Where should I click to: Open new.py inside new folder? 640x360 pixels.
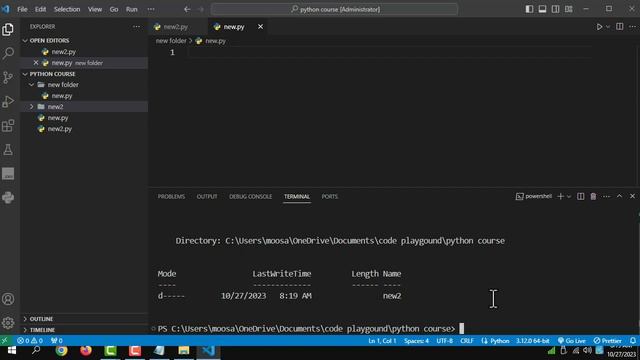point(62,96)
